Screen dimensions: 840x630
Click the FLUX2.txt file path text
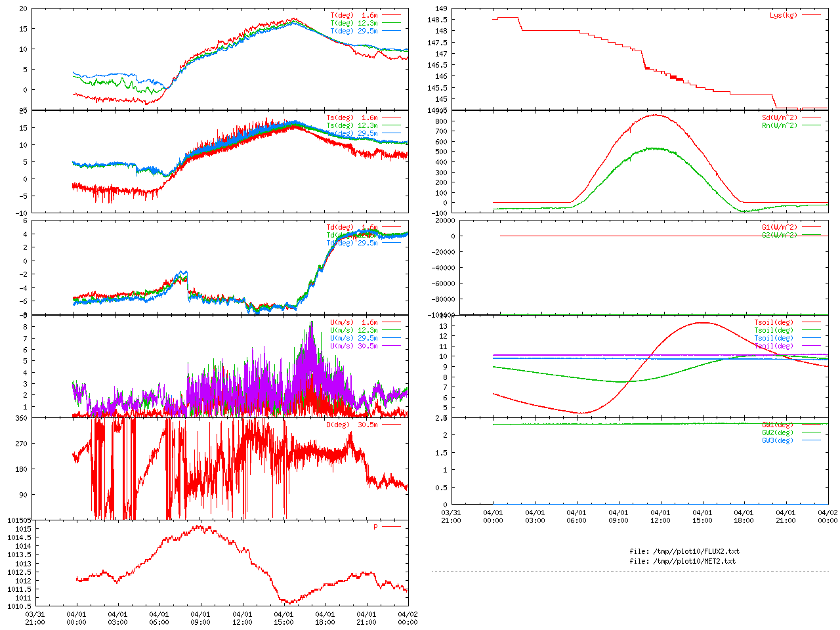(x=684, y=551)
